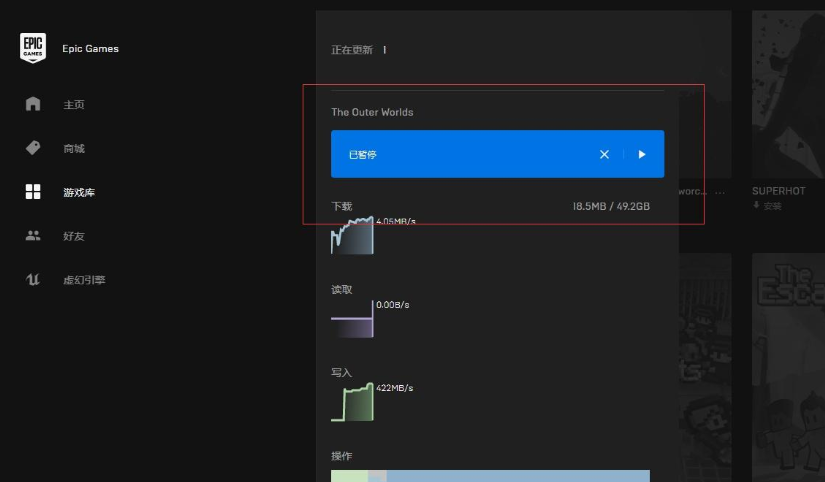Click the 18.5MB / 49.2GB size text
The width and height of the screenshot is (825, 482).
coord(611,206)
